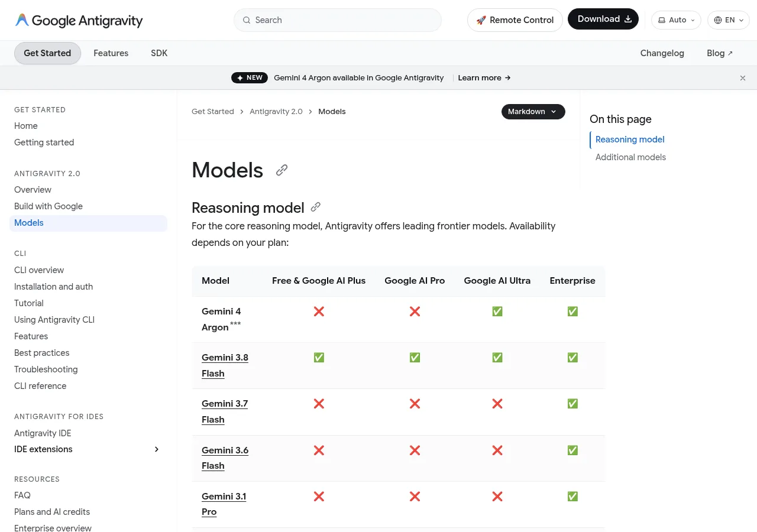Open the Gemini 3.1 Pro link

[x=224, y=504]
